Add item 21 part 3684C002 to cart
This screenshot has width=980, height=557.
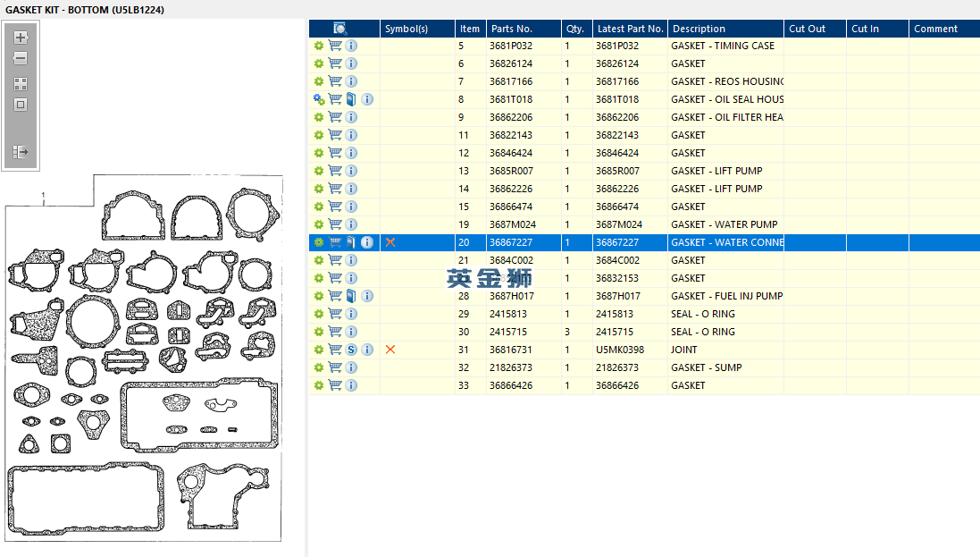335,259
